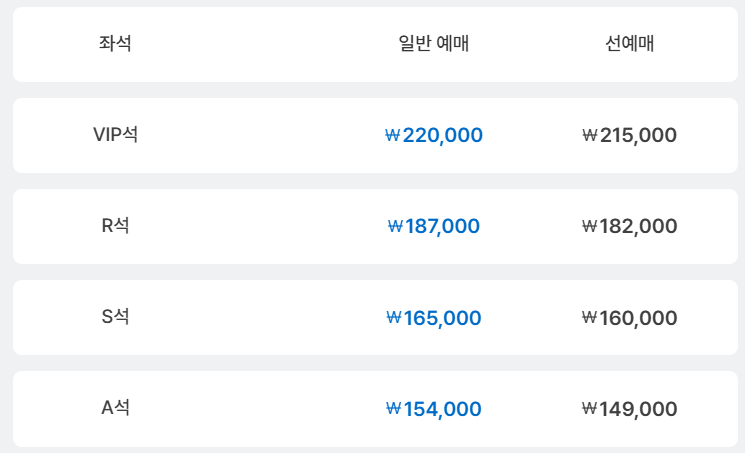745x453 pixels.
Task: Click the won symbol before 149,000
Action: coord(590,408)
